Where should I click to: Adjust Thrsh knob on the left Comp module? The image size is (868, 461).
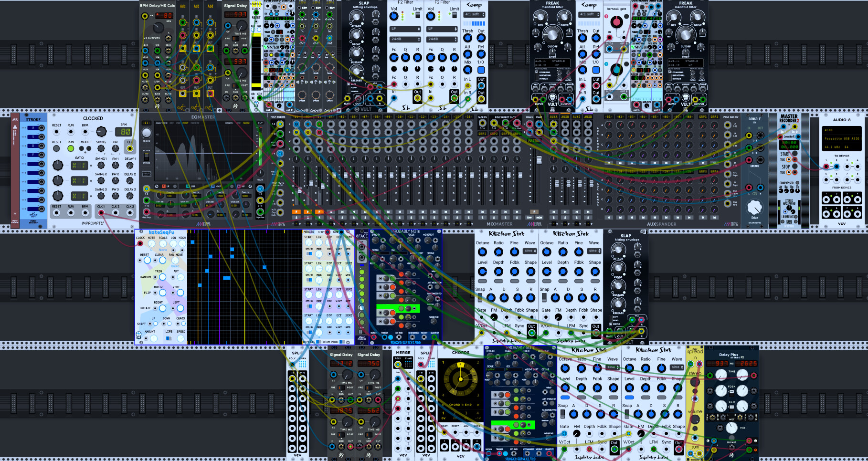[x=467, y=38]
